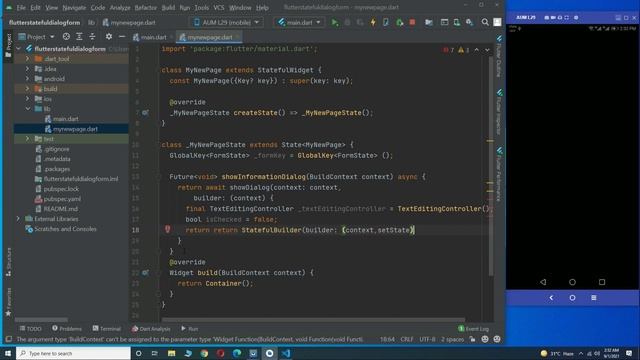Click the gutter override icon on line 7

pos(145,112)
